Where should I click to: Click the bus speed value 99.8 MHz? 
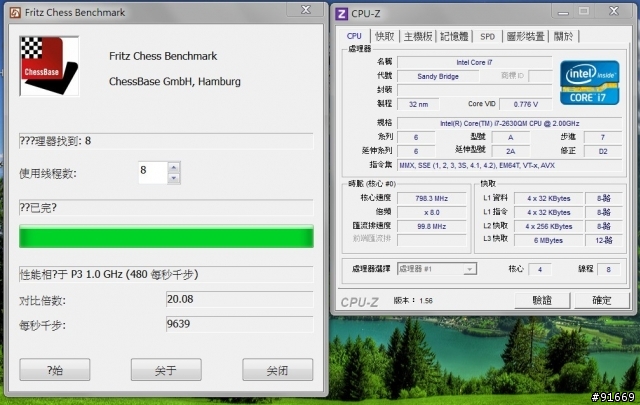(x=431, y=226)
